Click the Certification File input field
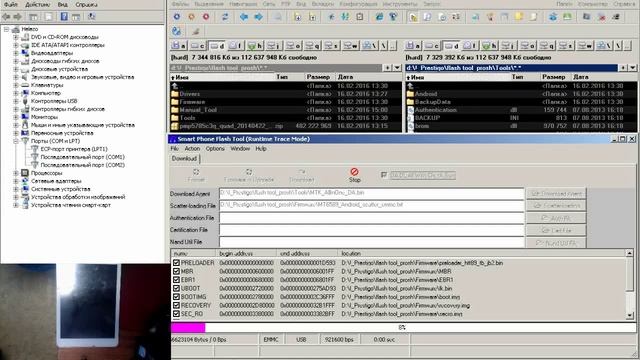Screen dimensions: 640x360 coord(371,230)
